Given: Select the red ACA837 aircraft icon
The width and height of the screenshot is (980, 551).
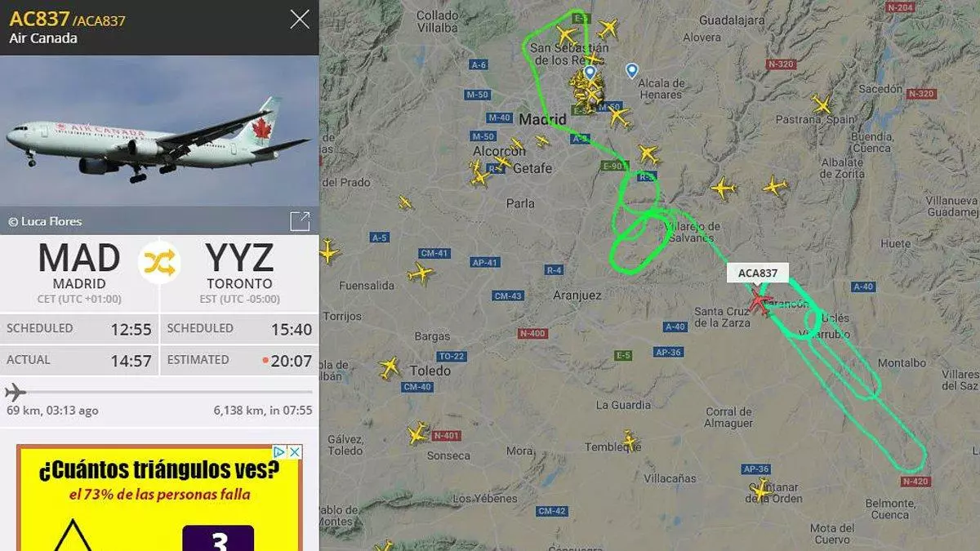Looking at the screenshot, I should (x=759, y=304).
